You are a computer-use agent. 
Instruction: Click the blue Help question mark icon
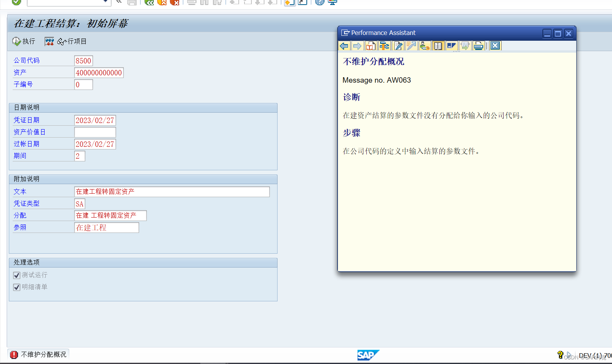pos(319,2)
